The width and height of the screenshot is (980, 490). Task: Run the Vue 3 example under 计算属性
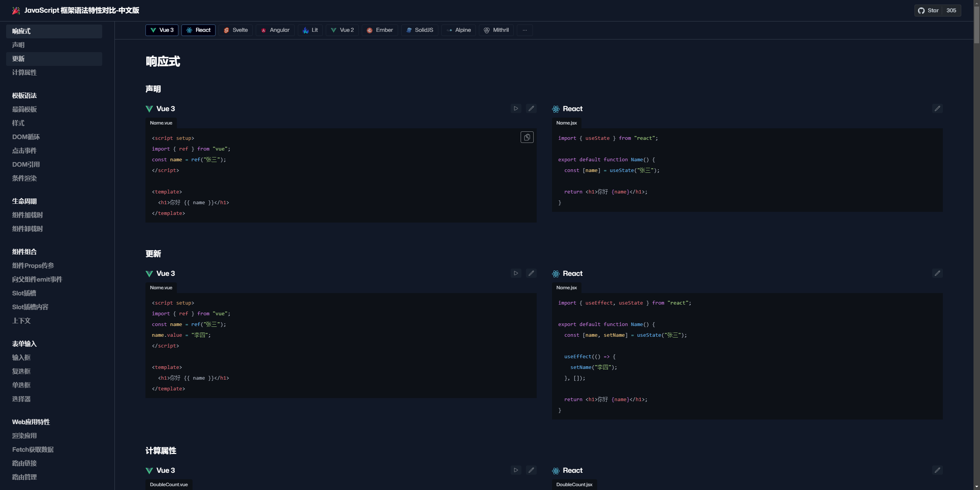click(x=516, y=470)
